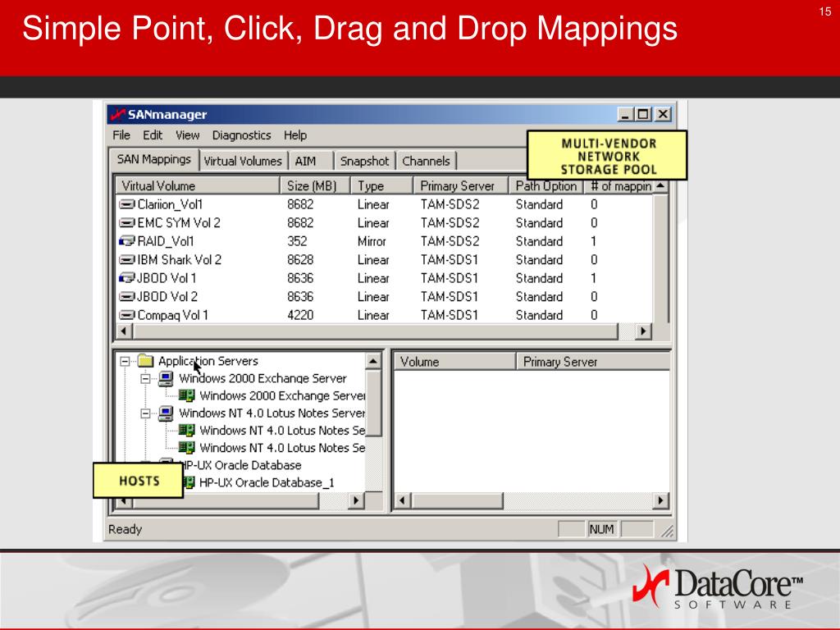Sort by the Path Option column header
840x630 pixels.
point(546,186)
